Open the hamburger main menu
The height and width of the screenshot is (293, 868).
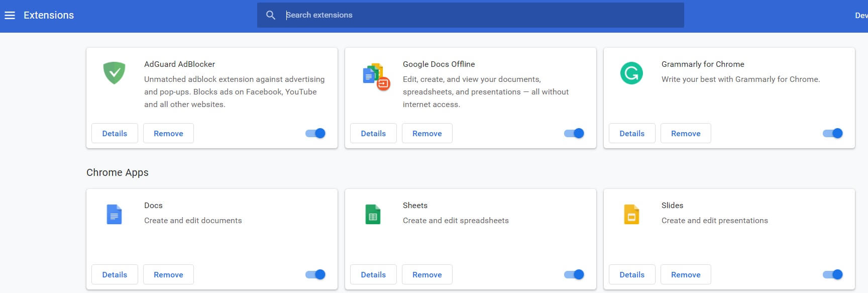pos(10,16)
